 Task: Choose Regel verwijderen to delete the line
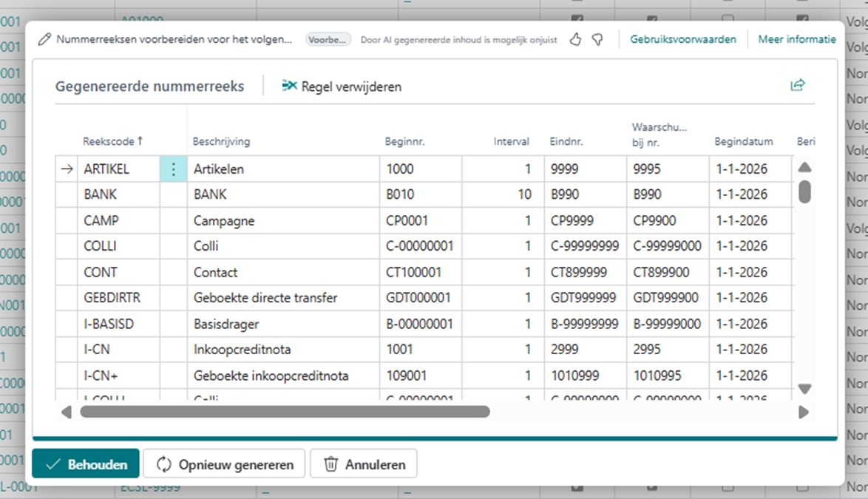pos(342,86)
